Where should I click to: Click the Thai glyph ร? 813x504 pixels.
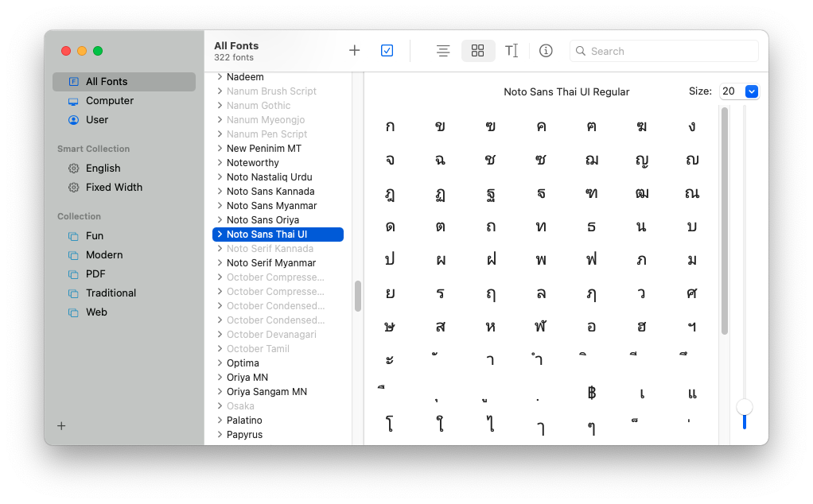[x=440, y=293]
